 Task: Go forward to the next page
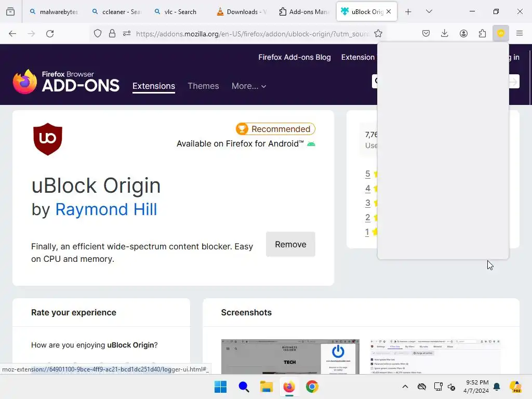31,34
